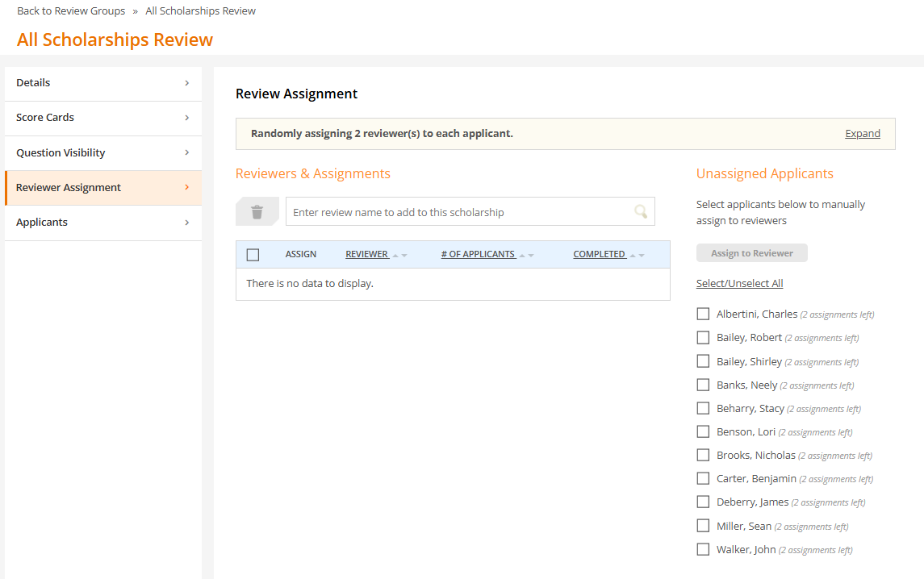This screenshot has height=579, width=924.
Task: Sort reviewers ascending using the REVIEWER up arrow
Action: click(396, 255)
